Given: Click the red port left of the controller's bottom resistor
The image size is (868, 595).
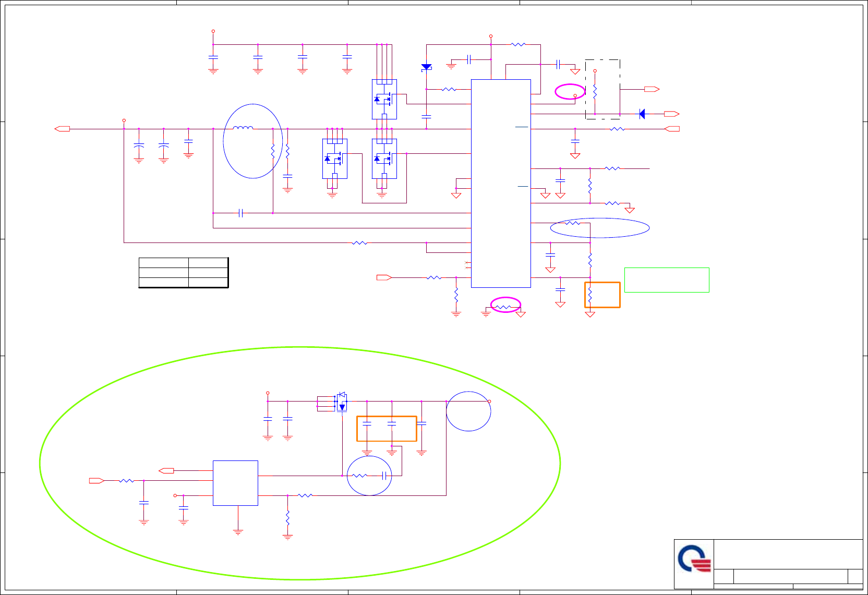Looking at the screenshot, I should coord(384,277).
